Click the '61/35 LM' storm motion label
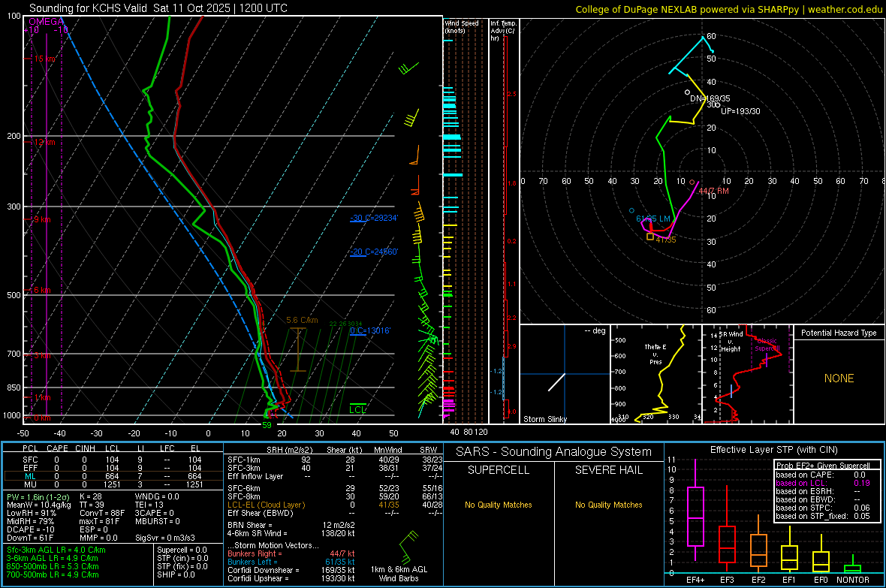Viewport: 886px width, 588px height. click(x=653, y=219)
